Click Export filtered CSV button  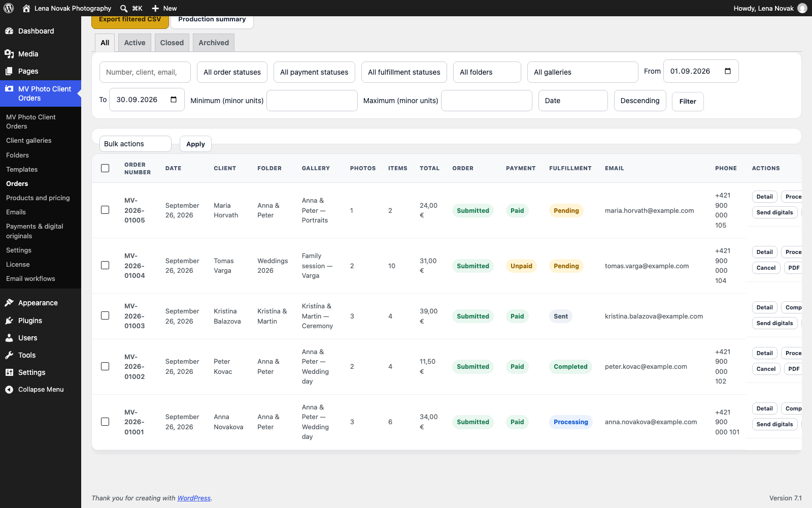(x=130, y=21)
